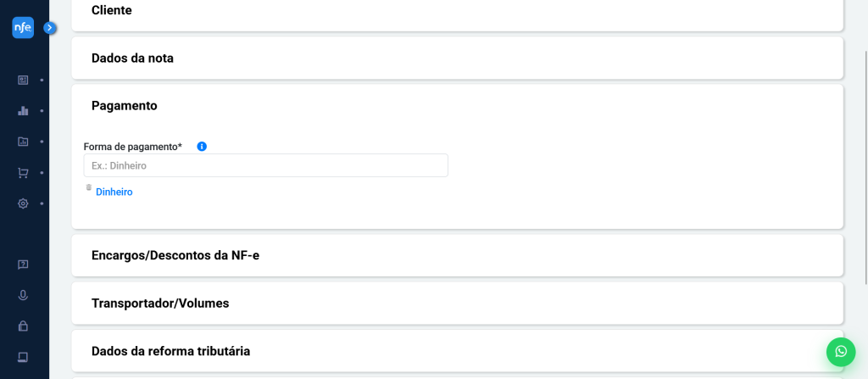Remove Dinheiro with the trash icon
This screenshot has width=868, height=379.
click(88, 187)
